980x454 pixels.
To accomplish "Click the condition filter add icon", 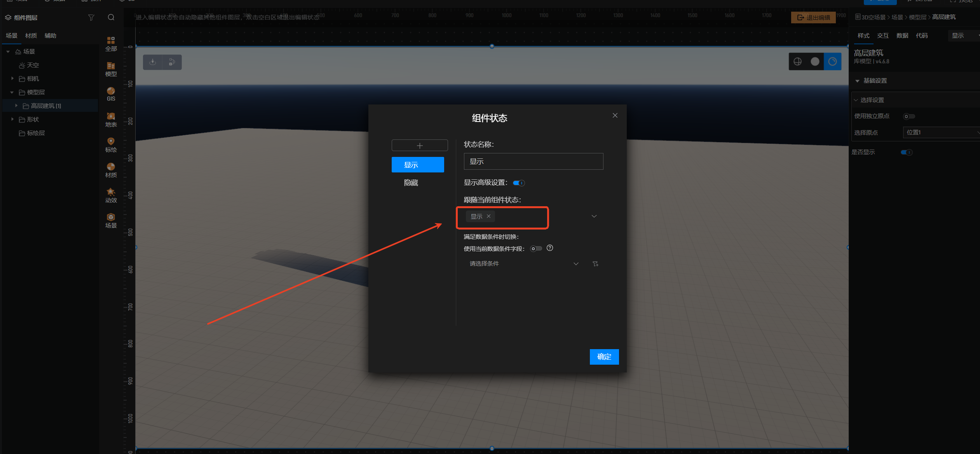I will (595, 264).
